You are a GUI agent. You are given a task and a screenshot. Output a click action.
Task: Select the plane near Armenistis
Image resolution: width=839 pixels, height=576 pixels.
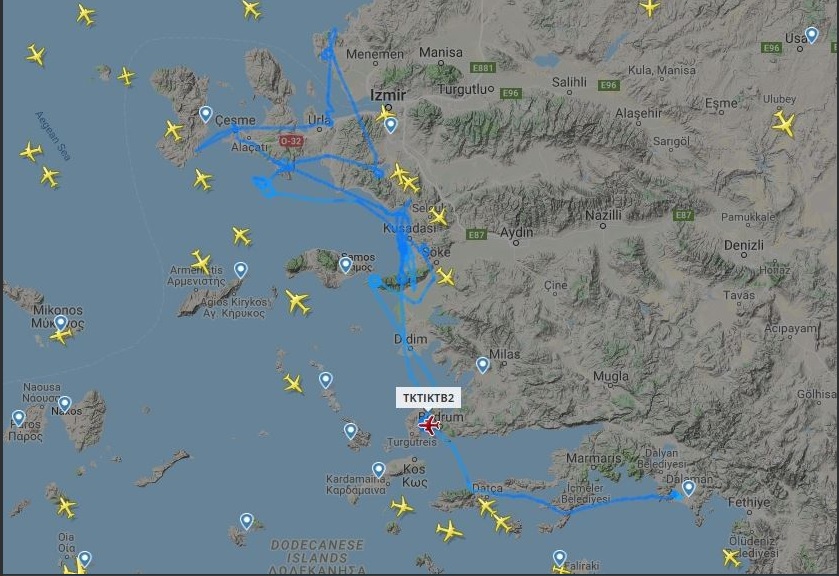click(201, 262)
